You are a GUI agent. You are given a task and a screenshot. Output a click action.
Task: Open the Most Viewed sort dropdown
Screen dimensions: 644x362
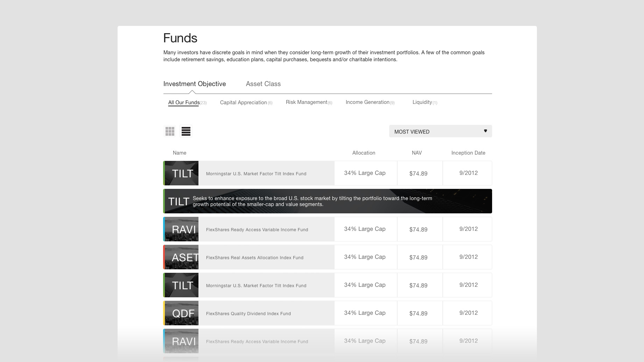[x=440, y=132]
